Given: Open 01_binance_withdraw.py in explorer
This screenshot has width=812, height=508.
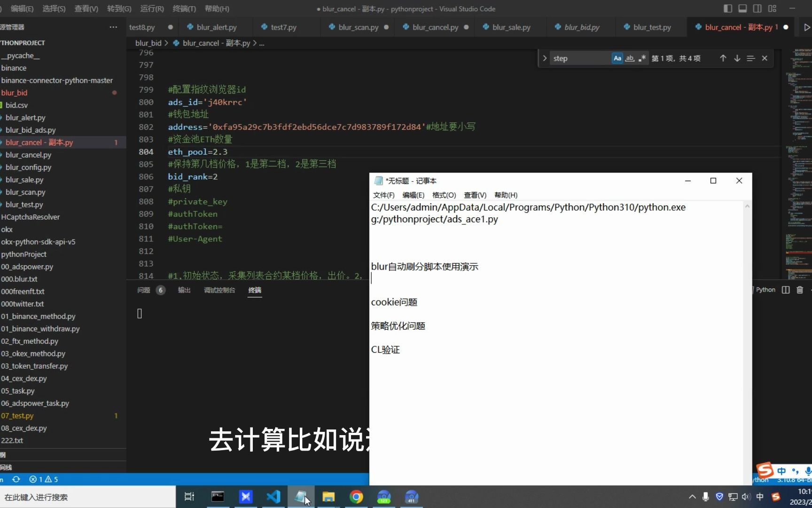Looking at the screenshot, I should [40, 329].
